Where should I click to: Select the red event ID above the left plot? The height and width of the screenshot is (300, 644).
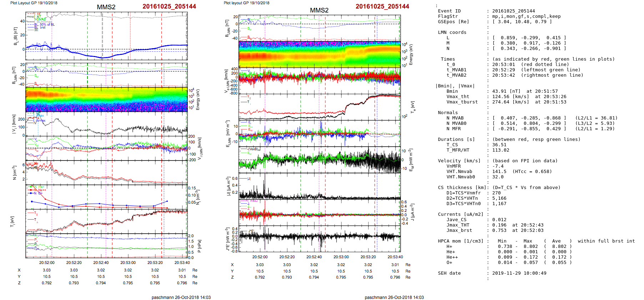click(169, 6)
